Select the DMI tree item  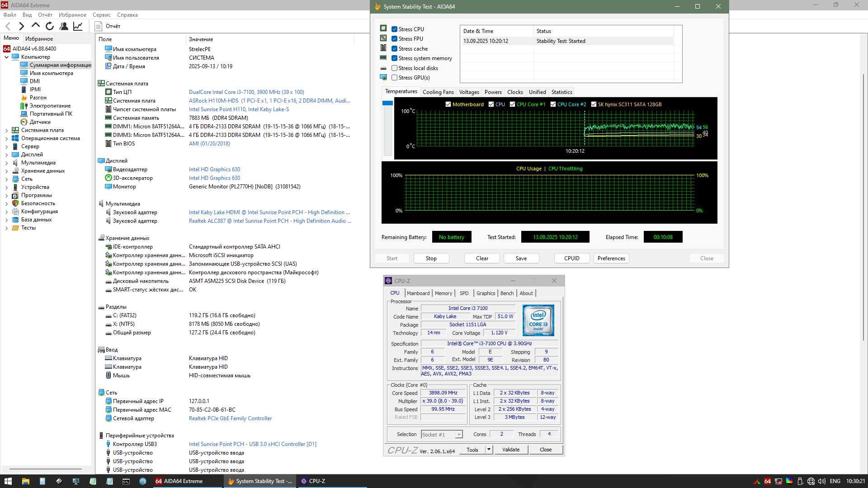click(x=35, y=81)
